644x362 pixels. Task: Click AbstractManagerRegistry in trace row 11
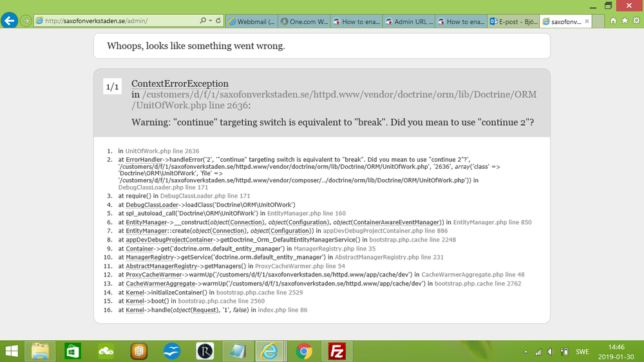pos(162,266)
